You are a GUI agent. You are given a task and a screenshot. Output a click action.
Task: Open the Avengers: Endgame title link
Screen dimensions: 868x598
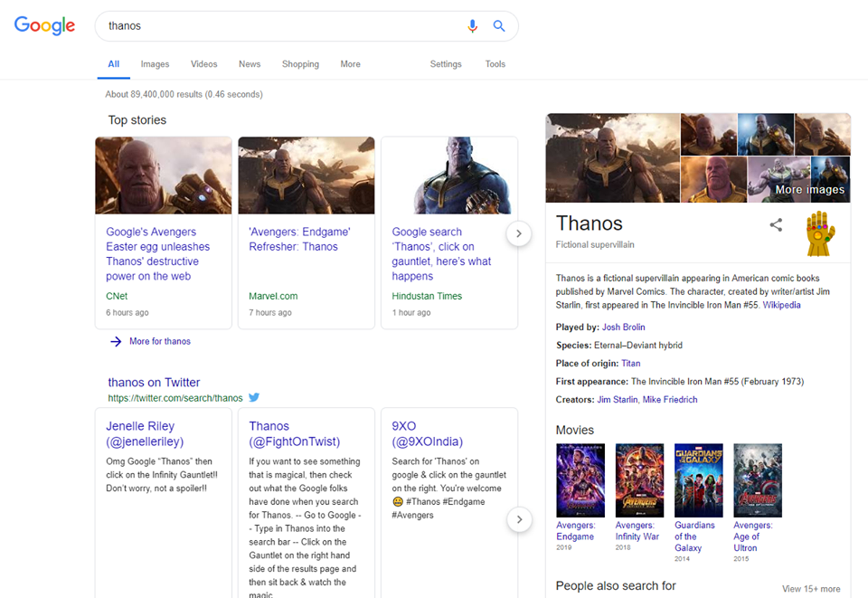coord(576,531)
